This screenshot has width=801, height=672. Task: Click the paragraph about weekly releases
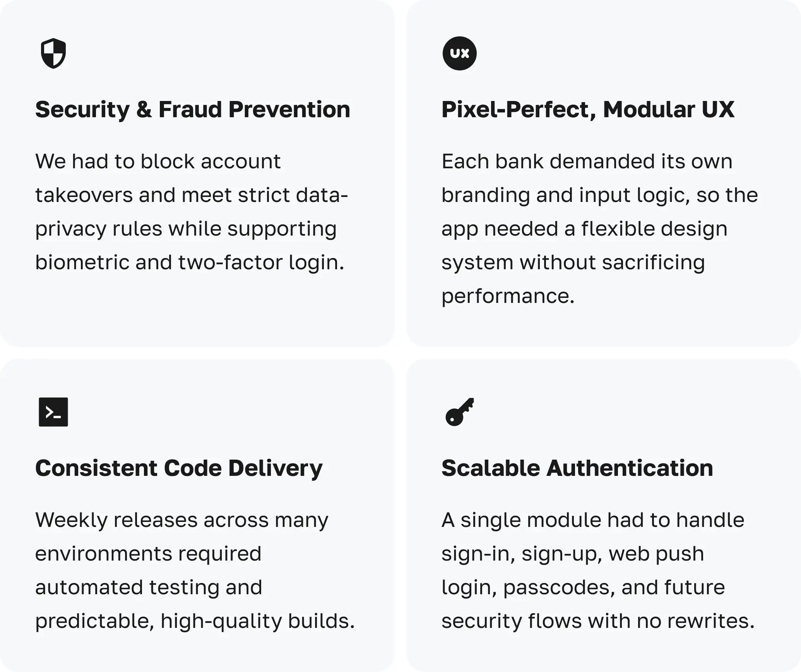click(195, 571)
